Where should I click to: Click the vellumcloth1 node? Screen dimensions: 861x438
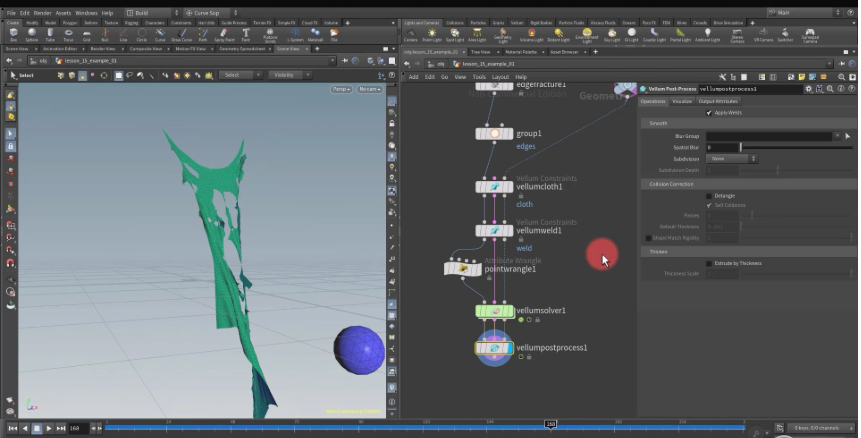[495, 186]
